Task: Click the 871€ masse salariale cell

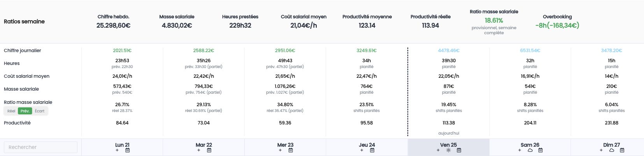Action: click(449, 86)
